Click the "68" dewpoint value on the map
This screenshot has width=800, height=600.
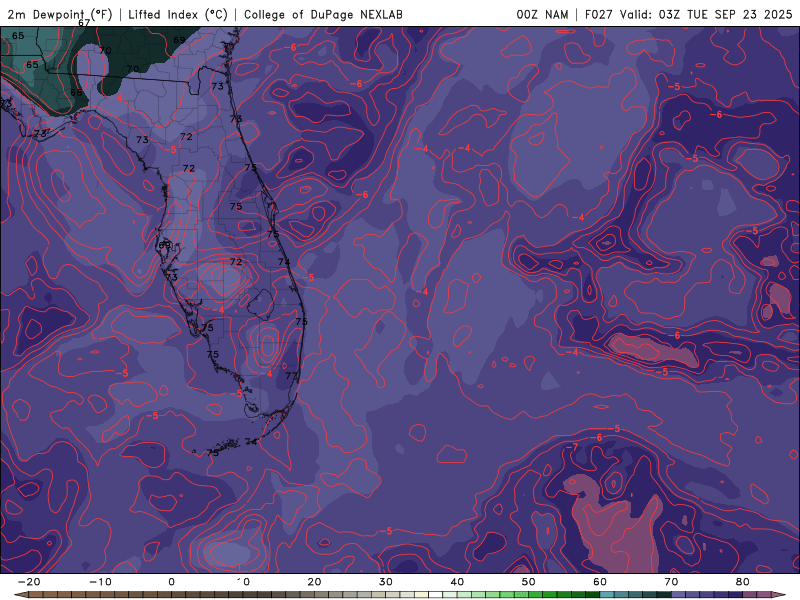(x=76, y=92)
